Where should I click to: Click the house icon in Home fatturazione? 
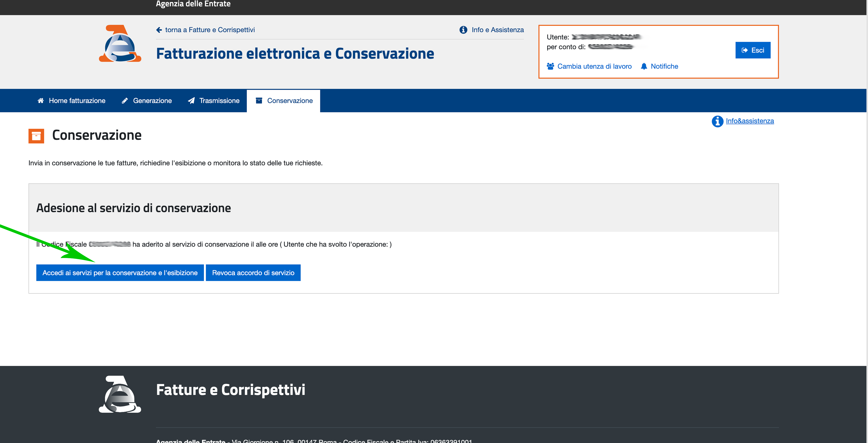(41, 101)
